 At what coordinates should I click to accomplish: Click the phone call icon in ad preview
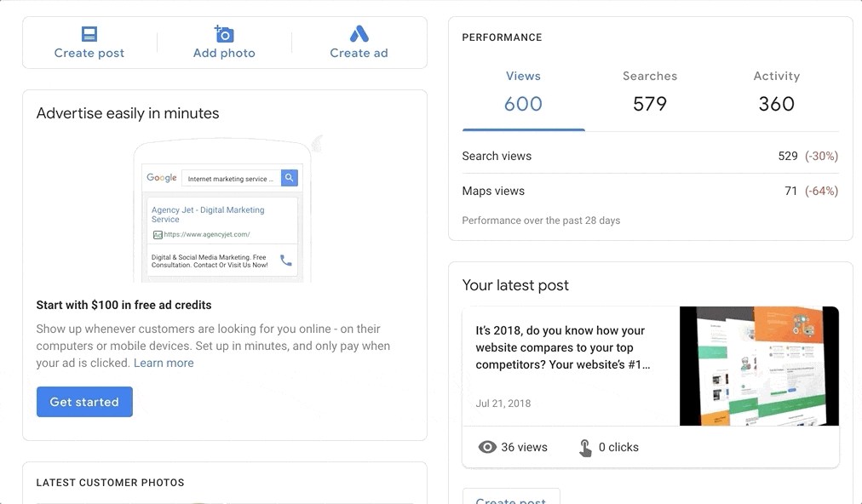286,260
